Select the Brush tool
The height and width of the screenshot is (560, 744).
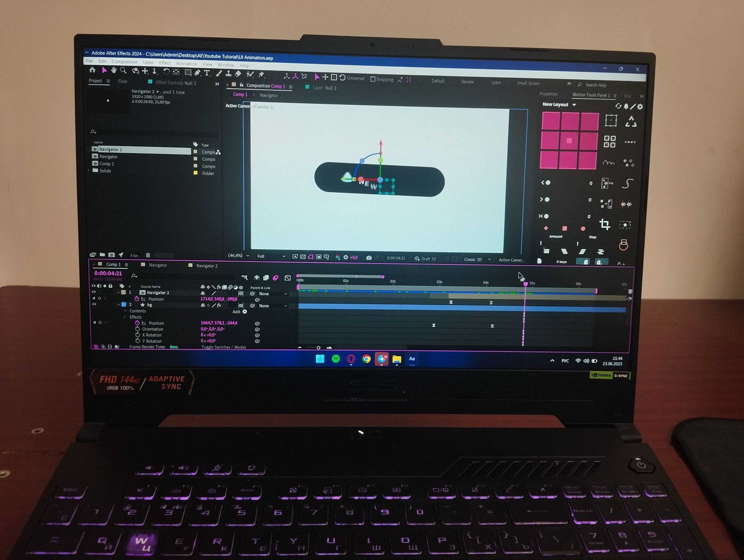[x=219, y=73]
